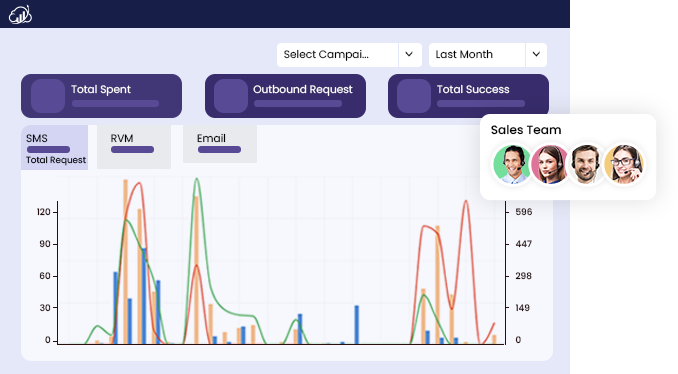
Task: Click the cloud chart logo icon
Action: click(20, 15)
